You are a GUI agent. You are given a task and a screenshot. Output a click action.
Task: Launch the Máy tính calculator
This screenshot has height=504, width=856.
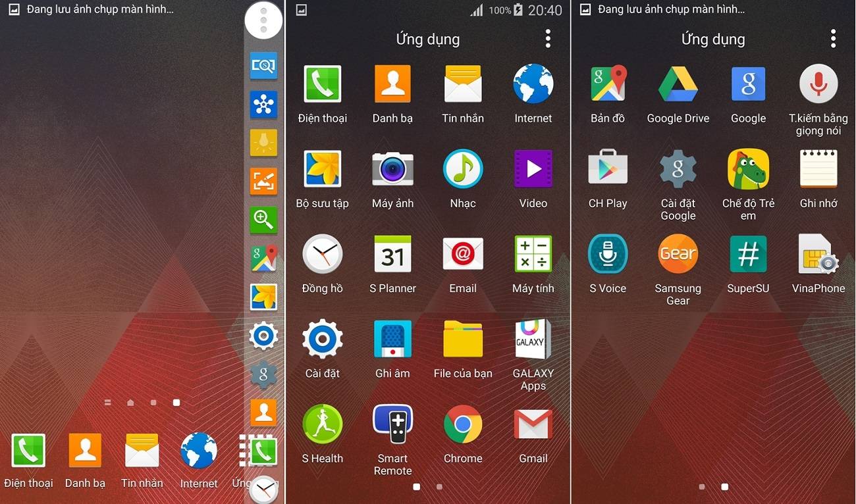(533, 255)
